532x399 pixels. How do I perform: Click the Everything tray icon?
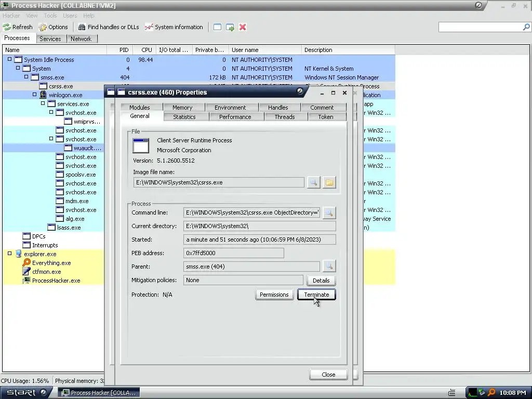tap(491, 393)
